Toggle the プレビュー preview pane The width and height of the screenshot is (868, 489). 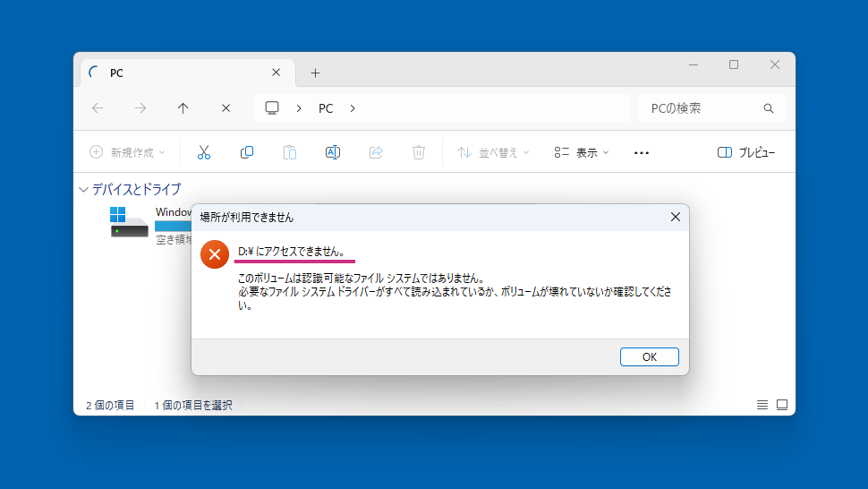click(x=746, y=152)
